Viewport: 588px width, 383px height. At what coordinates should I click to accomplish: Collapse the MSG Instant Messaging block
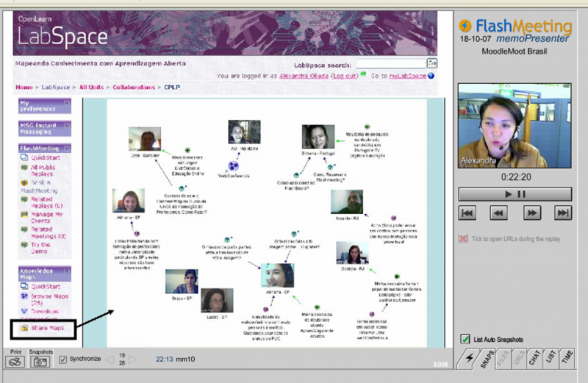[x=67, y=126]
